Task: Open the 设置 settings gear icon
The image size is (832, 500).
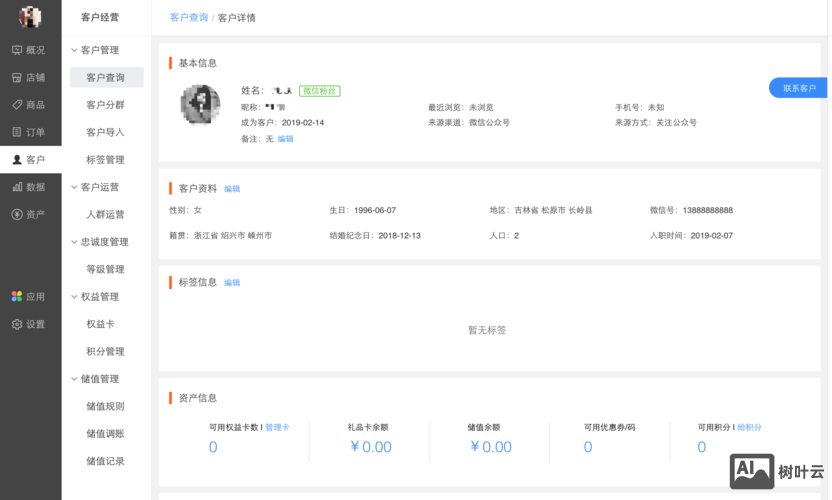Action: click(17, 324)
